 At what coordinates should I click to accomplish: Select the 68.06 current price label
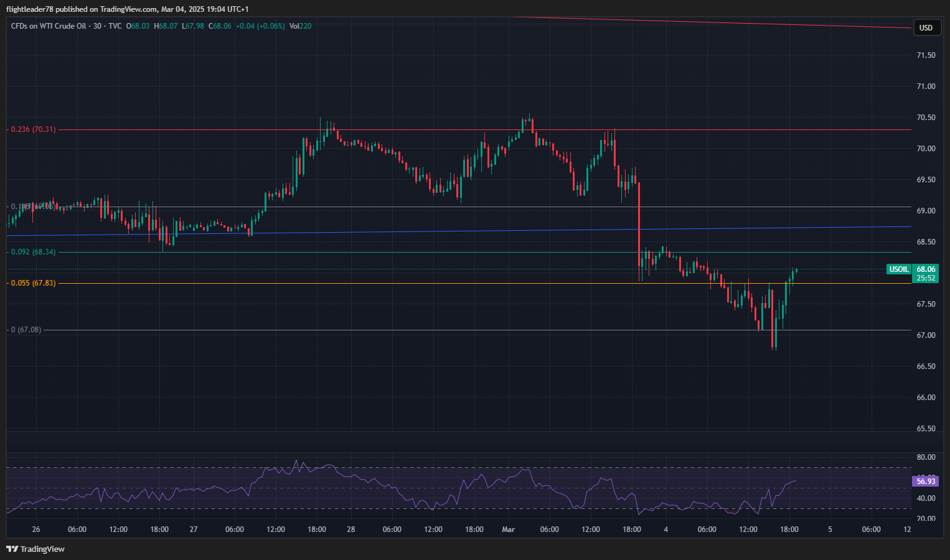click(x=926, y=269)
